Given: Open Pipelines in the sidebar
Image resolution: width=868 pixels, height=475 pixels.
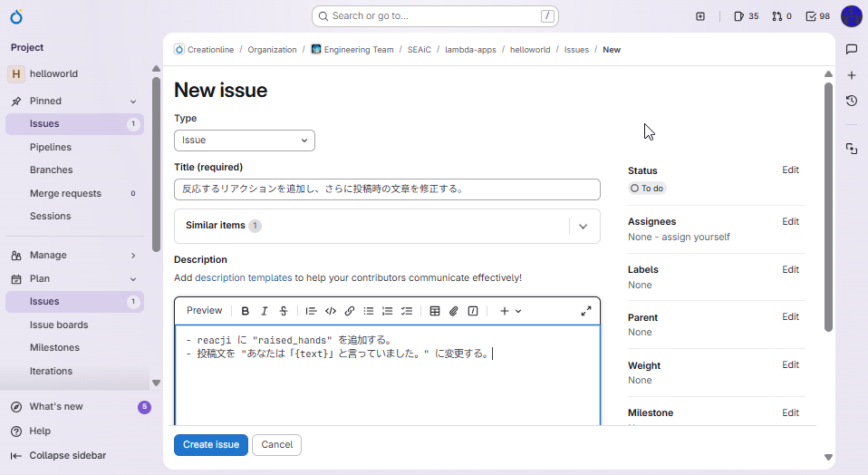Looking at the screenshot, I should 51,147.
